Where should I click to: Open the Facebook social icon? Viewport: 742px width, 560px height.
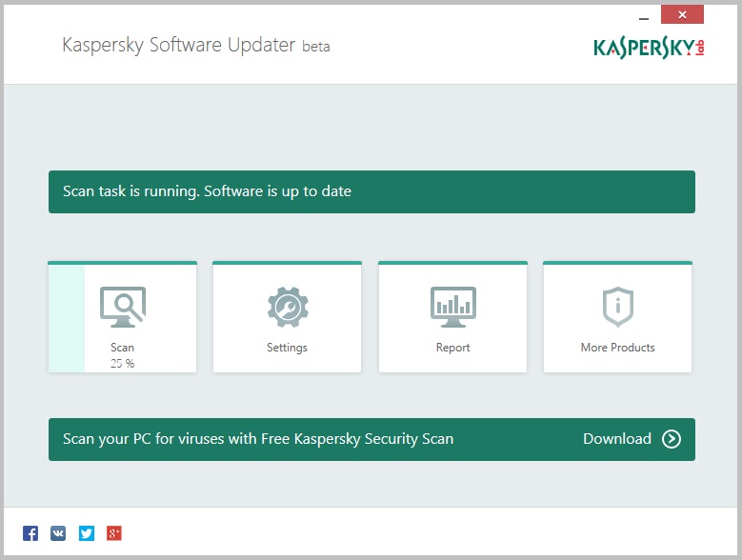pos(30,533)
